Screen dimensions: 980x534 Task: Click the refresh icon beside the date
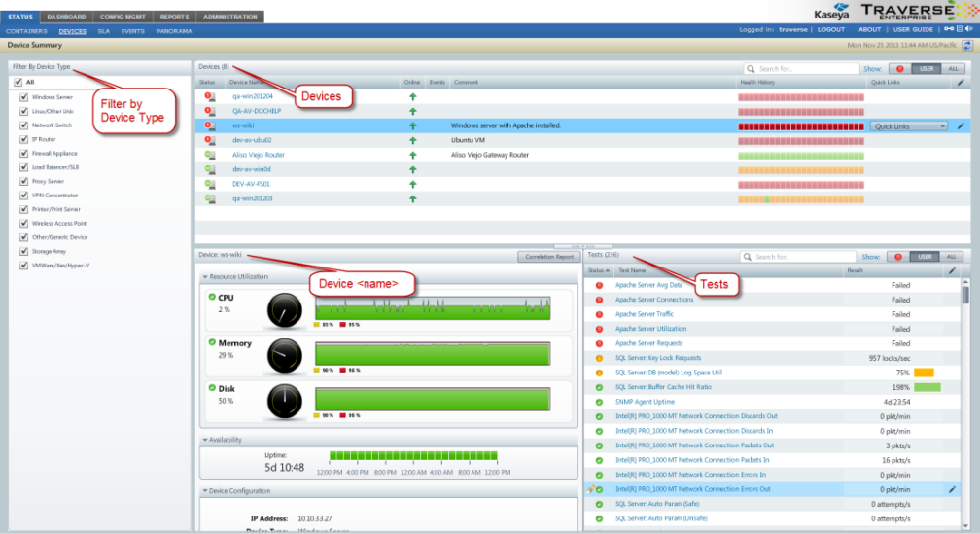(967, 45)
